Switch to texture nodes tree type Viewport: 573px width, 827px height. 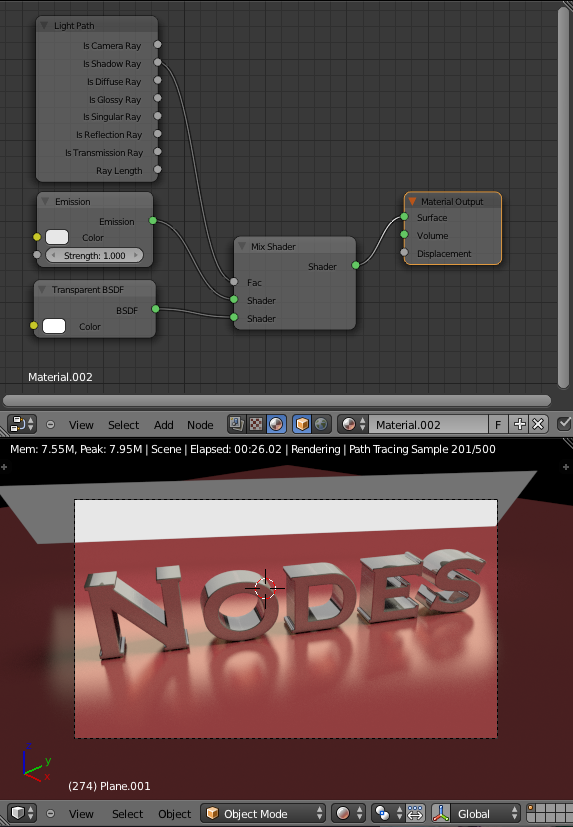(256, 424)
